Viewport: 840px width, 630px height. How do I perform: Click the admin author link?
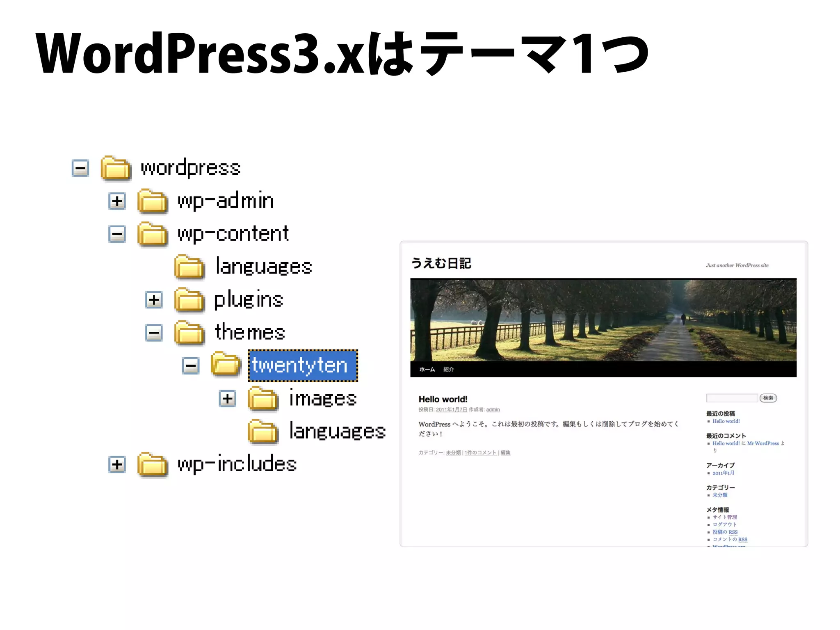point(493,410)
